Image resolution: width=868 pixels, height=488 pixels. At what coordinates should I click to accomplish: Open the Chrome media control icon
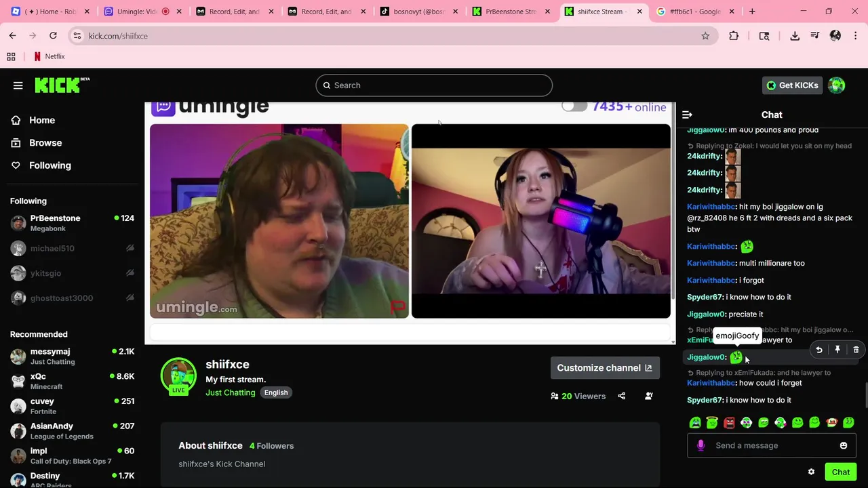coord(815,36)
